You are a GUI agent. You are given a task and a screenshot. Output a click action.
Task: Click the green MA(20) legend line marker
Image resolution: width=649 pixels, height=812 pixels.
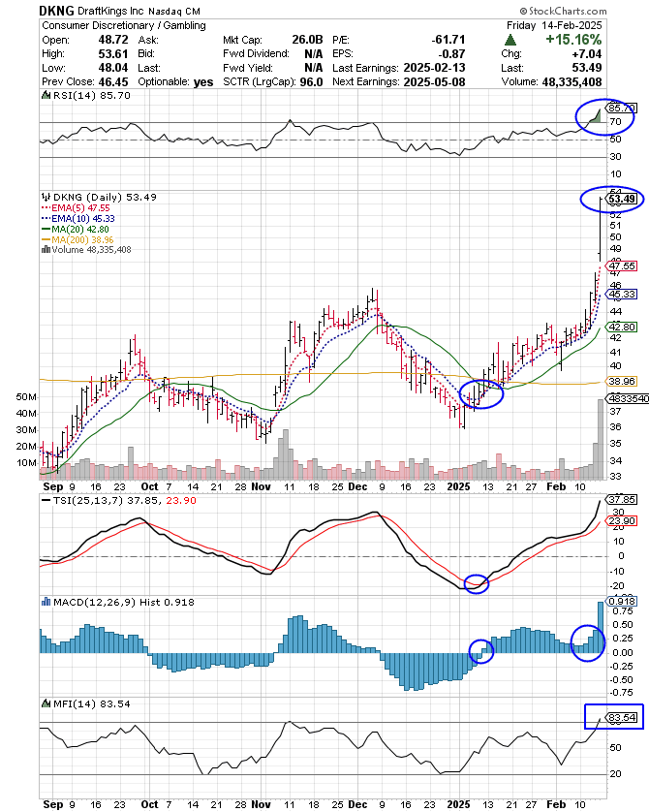click(x=46, y=230)
